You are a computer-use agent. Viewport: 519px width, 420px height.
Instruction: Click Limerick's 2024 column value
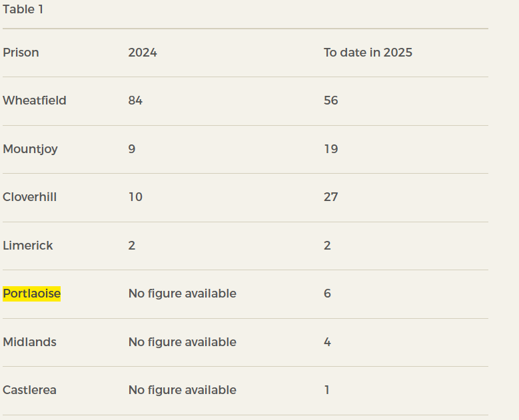pyautogui.click(x=132, y=246)
